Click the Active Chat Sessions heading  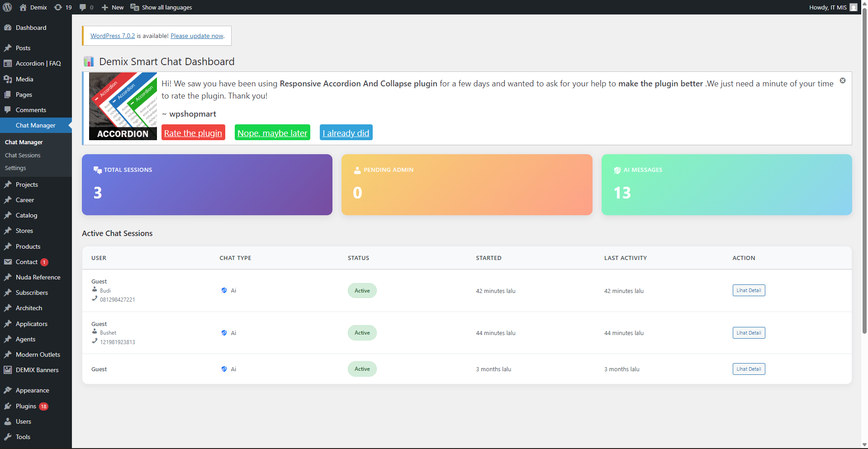pyautogui.click(x=117, y=233)
